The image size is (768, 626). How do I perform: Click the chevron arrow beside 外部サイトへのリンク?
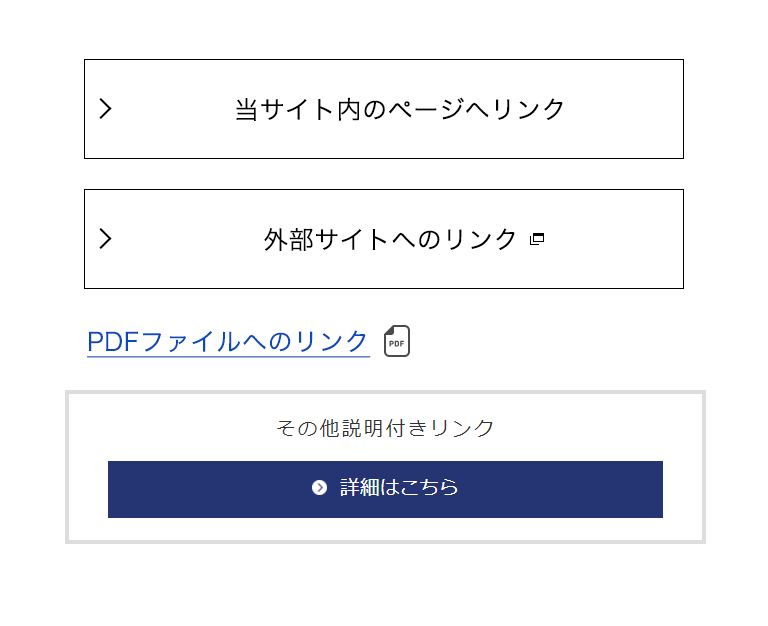(105, 239)
